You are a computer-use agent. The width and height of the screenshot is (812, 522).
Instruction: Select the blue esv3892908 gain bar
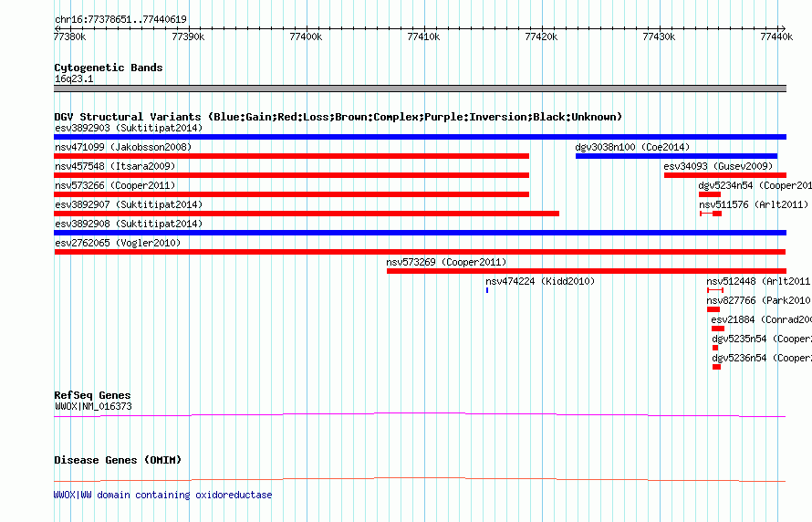click(x=420, y=233)
